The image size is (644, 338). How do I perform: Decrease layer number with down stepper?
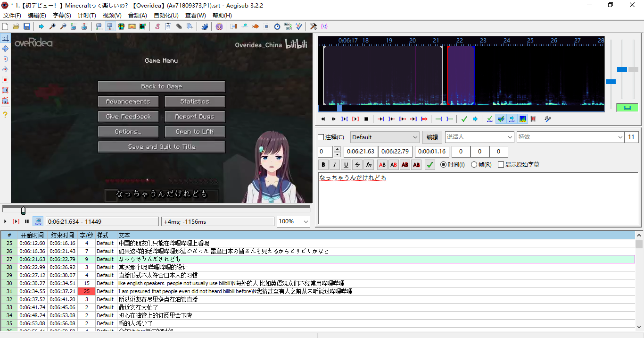[337, 154]
